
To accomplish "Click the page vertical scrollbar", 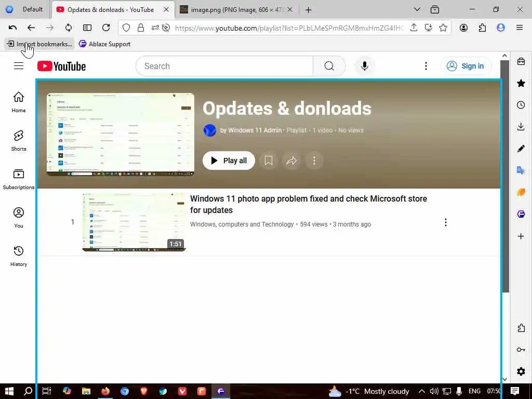I will coord(505,177).
